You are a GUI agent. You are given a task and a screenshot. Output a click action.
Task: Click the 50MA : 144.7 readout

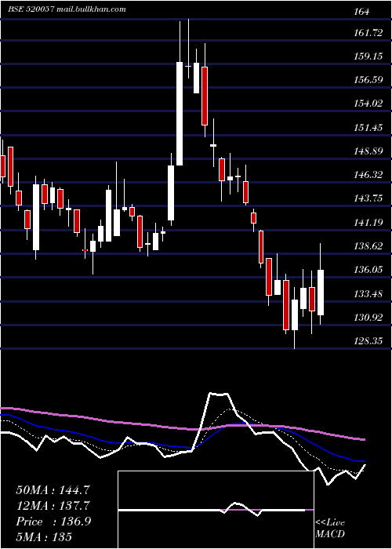click(53, 490)
